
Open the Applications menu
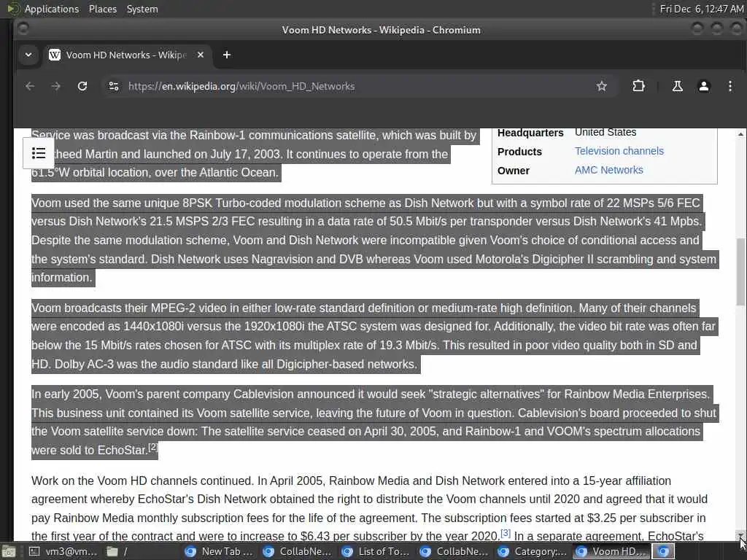52,9
